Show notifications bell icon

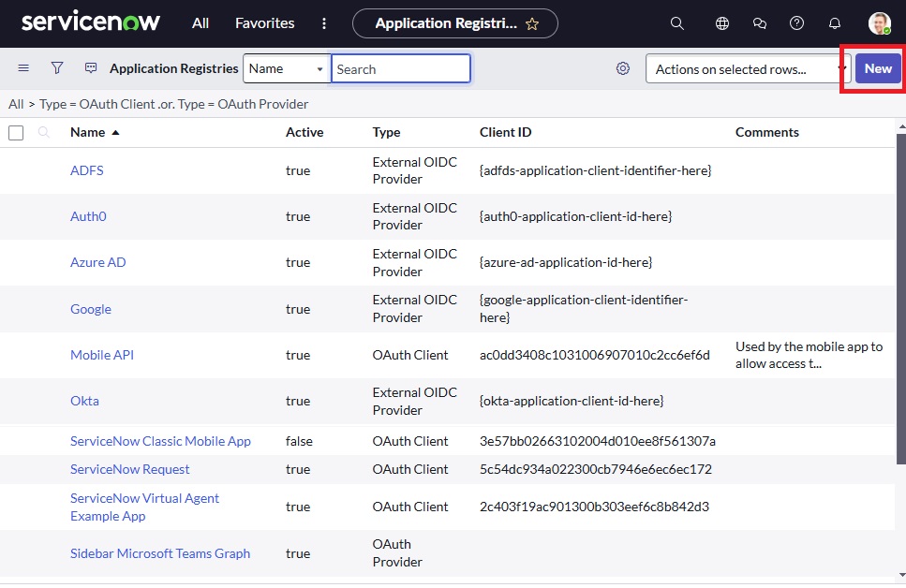click(835, 23)
